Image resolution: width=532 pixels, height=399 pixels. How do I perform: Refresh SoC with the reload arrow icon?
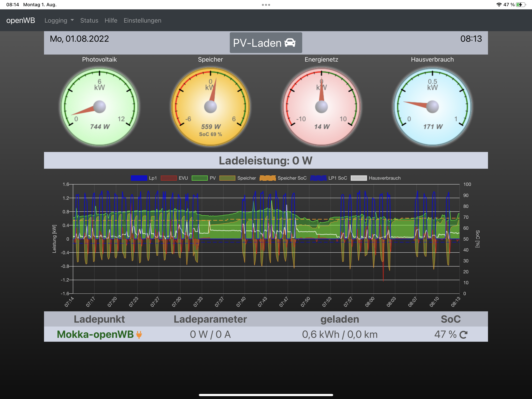[x=463, y=335]
